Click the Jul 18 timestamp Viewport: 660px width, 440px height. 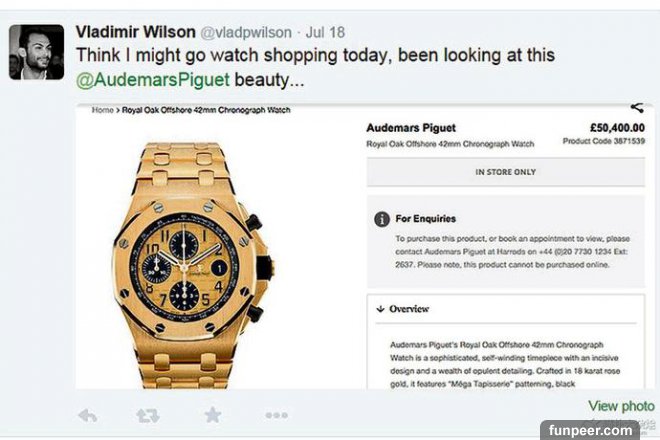click(x=325, y=32)
